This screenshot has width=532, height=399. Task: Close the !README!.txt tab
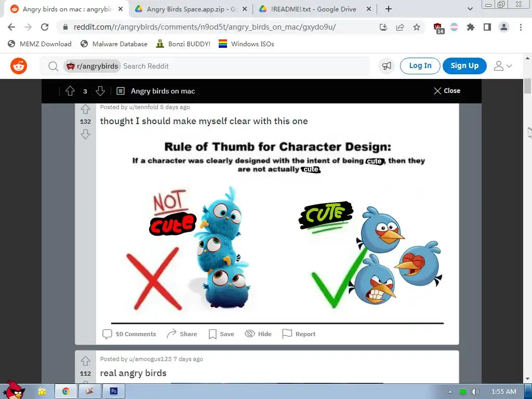coord(369,9)
